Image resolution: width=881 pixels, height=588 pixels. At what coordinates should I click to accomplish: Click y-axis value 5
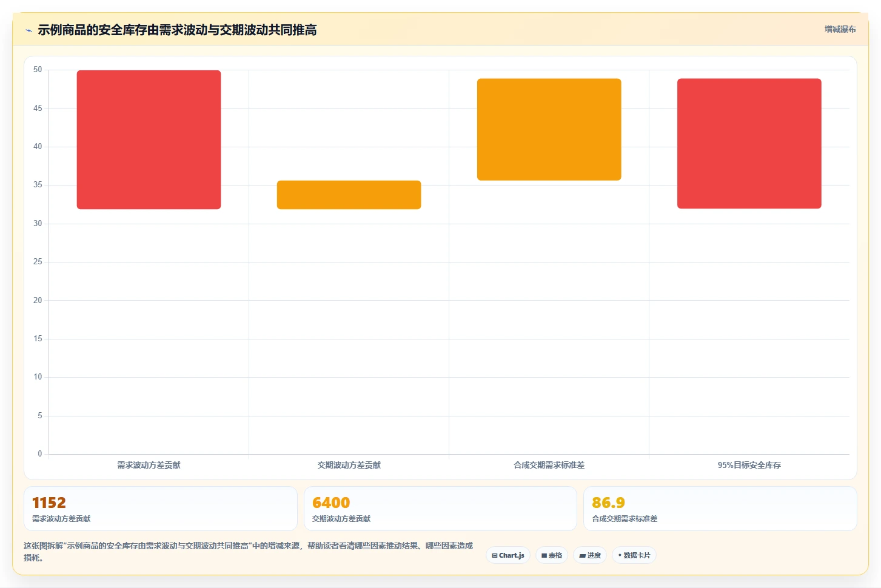[x=40, y=416]
